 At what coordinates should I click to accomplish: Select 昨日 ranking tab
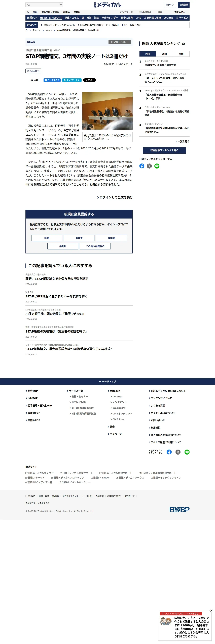(148, 54)
